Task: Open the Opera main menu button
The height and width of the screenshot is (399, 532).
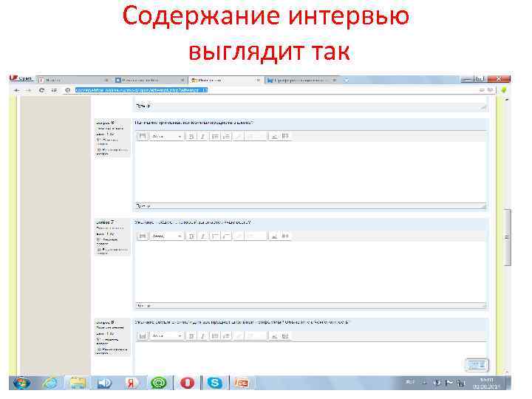Action: 21,78
